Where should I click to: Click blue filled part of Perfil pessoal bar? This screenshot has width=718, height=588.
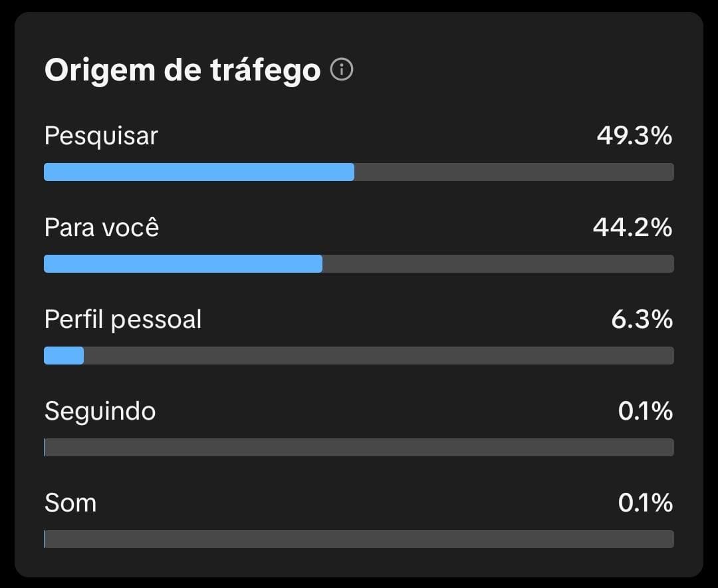point(64,356)
